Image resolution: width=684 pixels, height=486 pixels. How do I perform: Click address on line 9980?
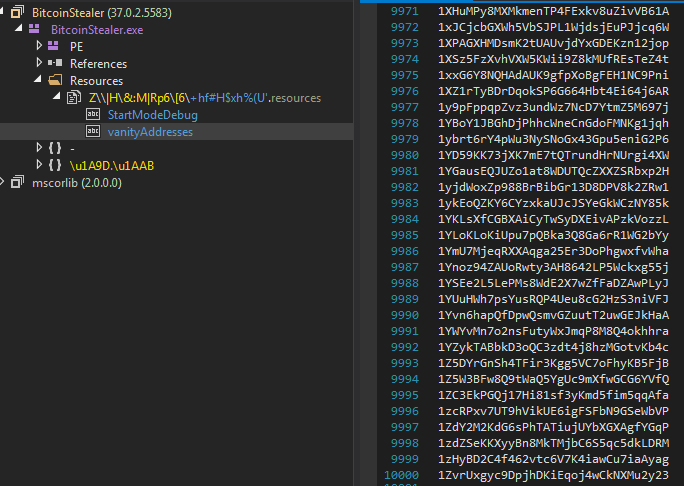tap(553, 155)
